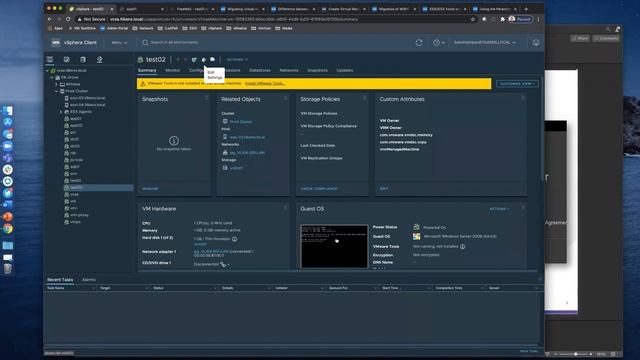Image resolution: width=640 pixels, height=360 pixels.
Task: Open Trash in the macOS dock
Action: pos(8,268)
